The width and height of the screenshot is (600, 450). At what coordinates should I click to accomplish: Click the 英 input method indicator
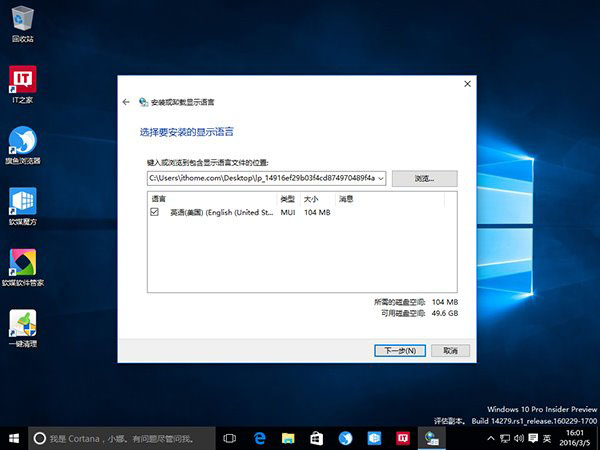[547, 439]
